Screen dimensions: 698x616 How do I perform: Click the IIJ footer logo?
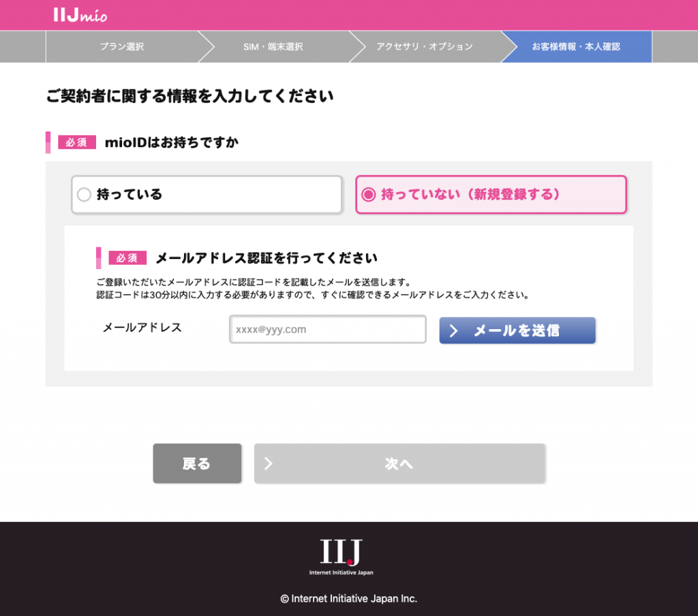[x=341, y=557]
